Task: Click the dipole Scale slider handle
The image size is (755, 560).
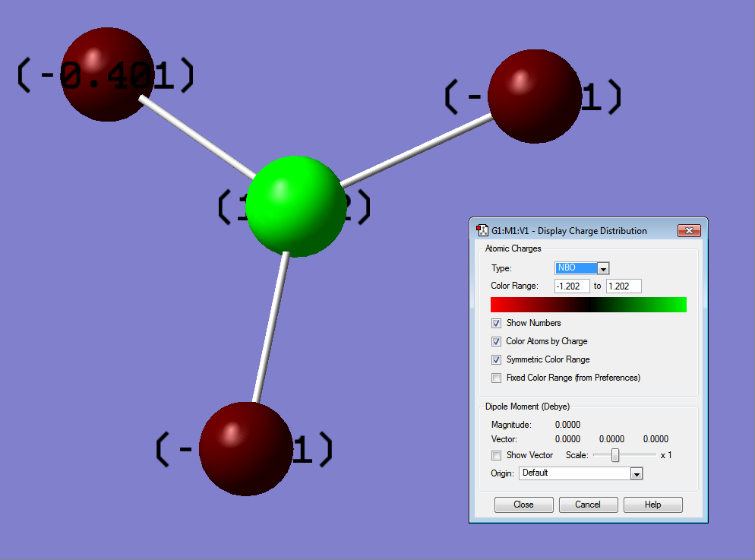Action: [615, 455]
